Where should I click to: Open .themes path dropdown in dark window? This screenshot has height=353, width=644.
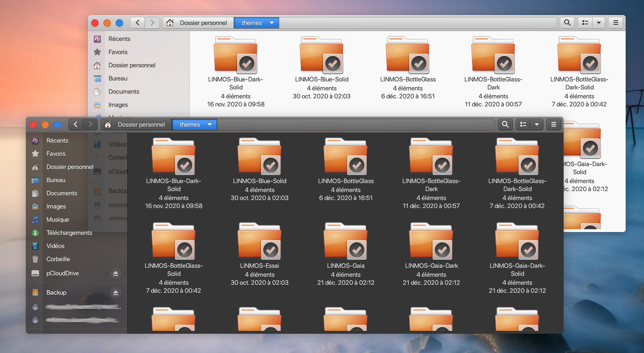(x=195, y=125)
